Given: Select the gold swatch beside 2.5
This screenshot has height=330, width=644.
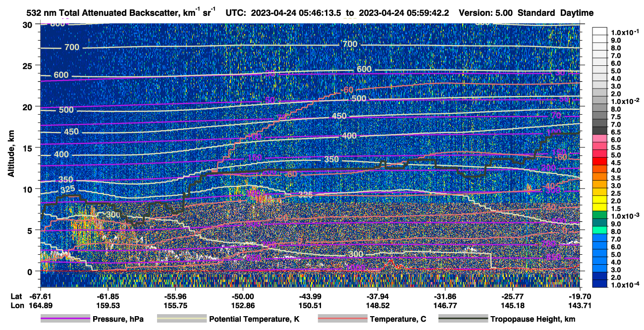Looking at the screenshot, I should 600,193.
